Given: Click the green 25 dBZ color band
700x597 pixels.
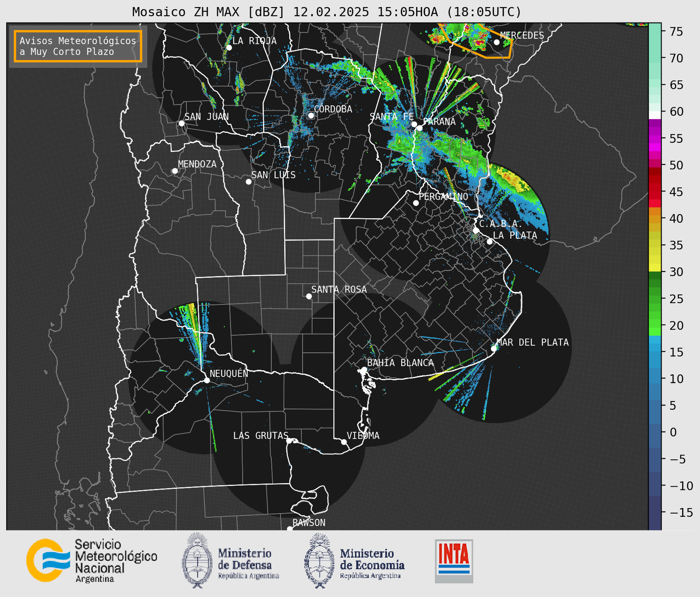Looking at the screenshot, I should 655,299.
